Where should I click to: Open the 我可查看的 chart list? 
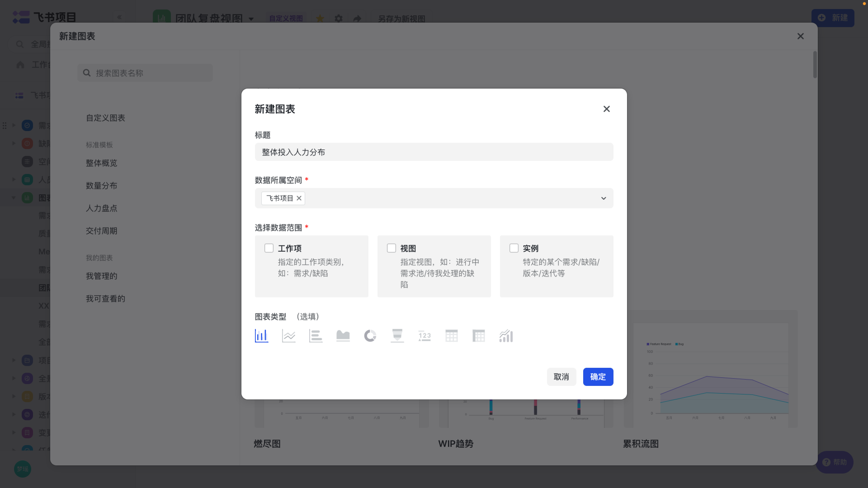pyautogui.click(x=106, y=299)
